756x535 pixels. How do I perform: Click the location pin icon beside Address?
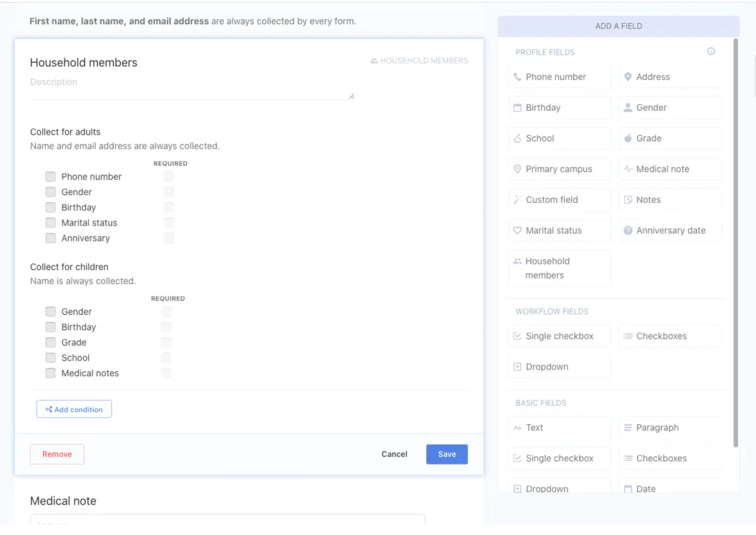click(628, 77)
